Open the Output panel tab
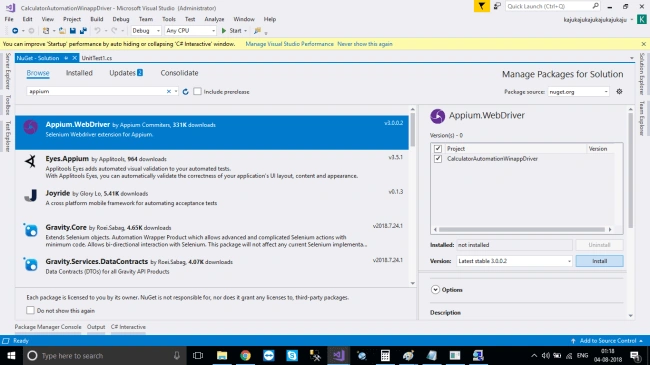 pos(96,327)
